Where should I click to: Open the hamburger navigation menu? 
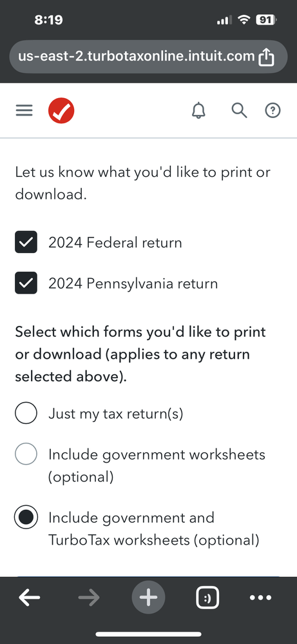(24, 110)
